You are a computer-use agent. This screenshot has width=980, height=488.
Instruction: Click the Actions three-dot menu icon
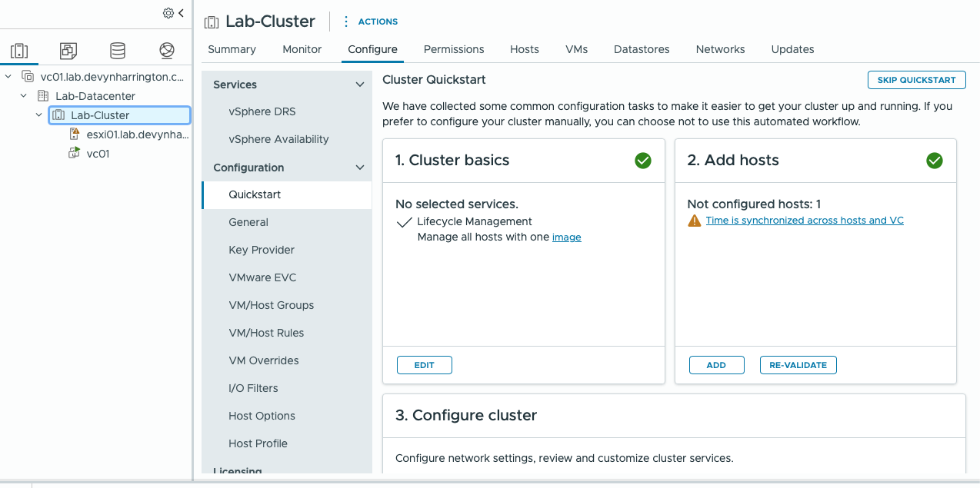pyautogui.click(x=345, y=22)
